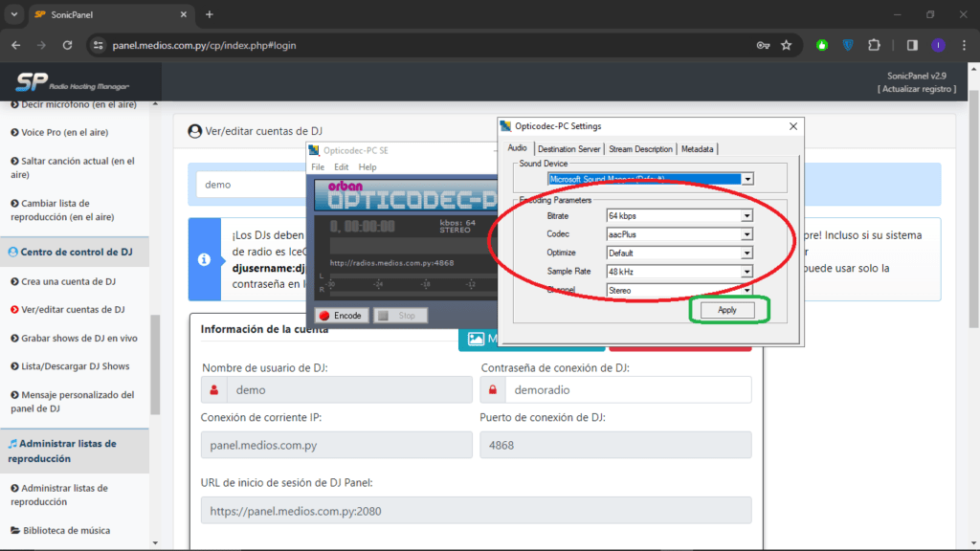The image size is (980, 551).
Task: Click the red Encode record button
Action: (x=341, y=316)
